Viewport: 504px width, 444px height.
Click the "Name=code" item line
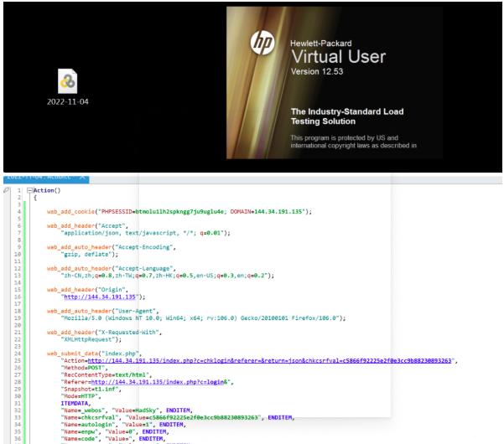point(113,439)
